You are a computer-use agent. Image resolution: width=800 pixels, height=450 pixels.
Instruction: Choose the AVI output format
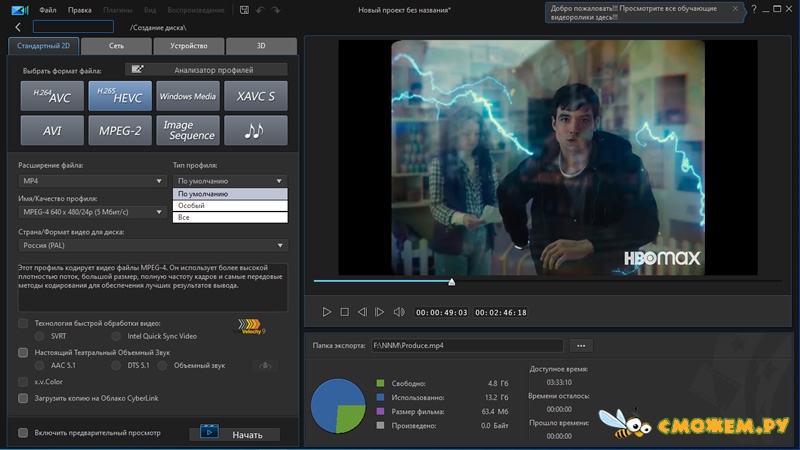(x=52, y=131)
